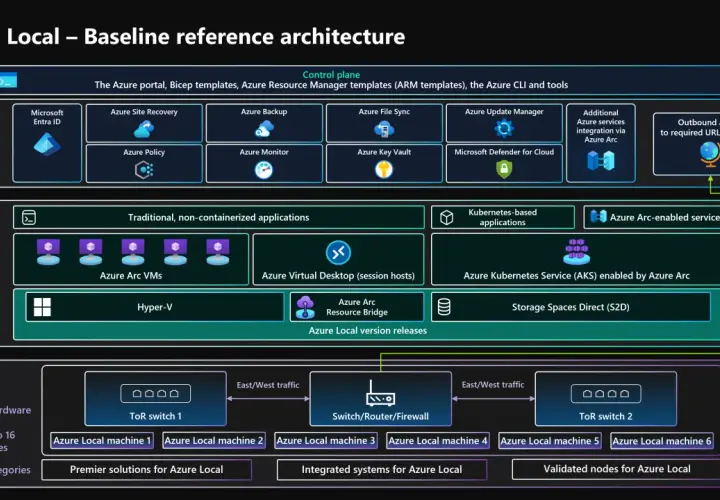720x500 pixels.
Task: Click the Outbound globe icon
Action: pos(710,154)
